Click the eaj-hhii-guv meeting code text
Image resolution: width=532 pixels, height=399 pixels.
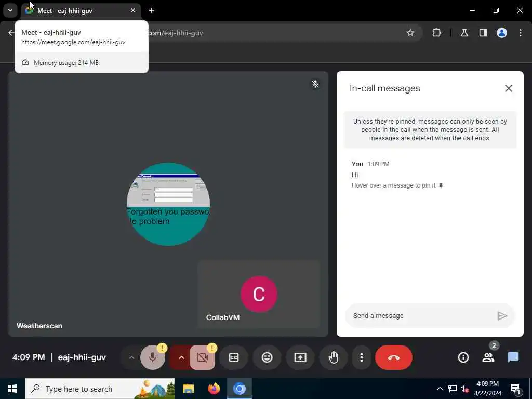tap(82, 357)
